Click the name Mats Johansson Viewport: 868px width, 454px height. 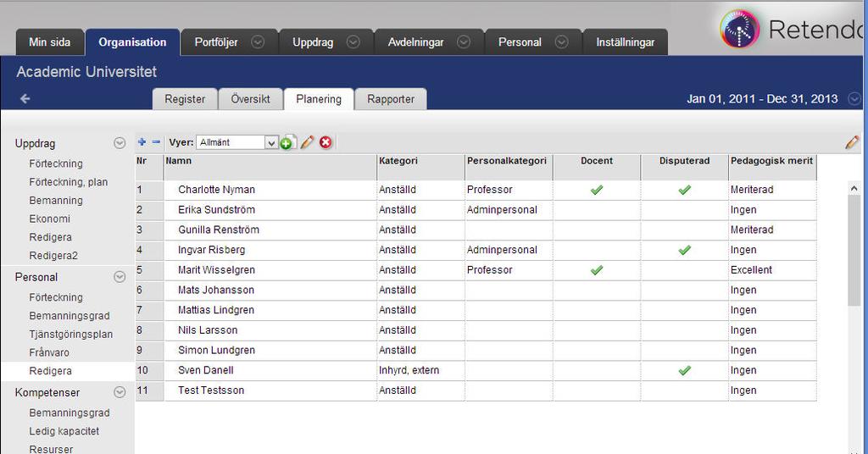(x=216, y=290)
